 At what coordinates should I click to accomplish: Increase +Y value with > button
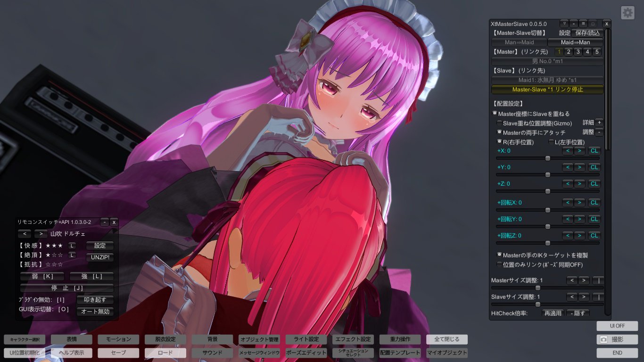click(x=580, y=167)
